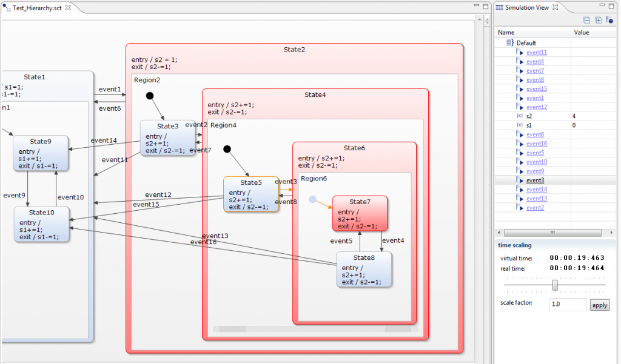The height and width of the screenshot is (364, 621).
Task: Click the flag icon beside event8
Action: [x=520, y=79]
